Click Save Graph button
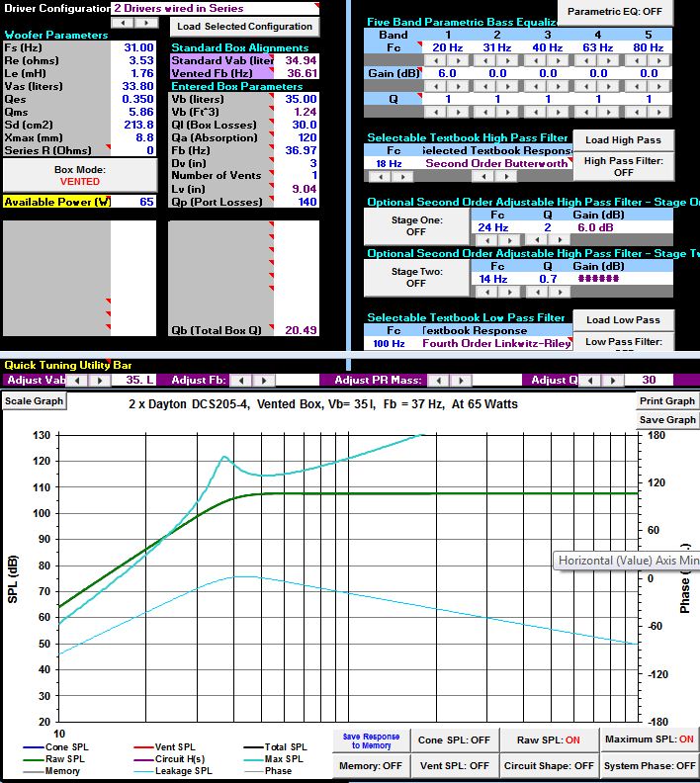 [x=667, y=420]
